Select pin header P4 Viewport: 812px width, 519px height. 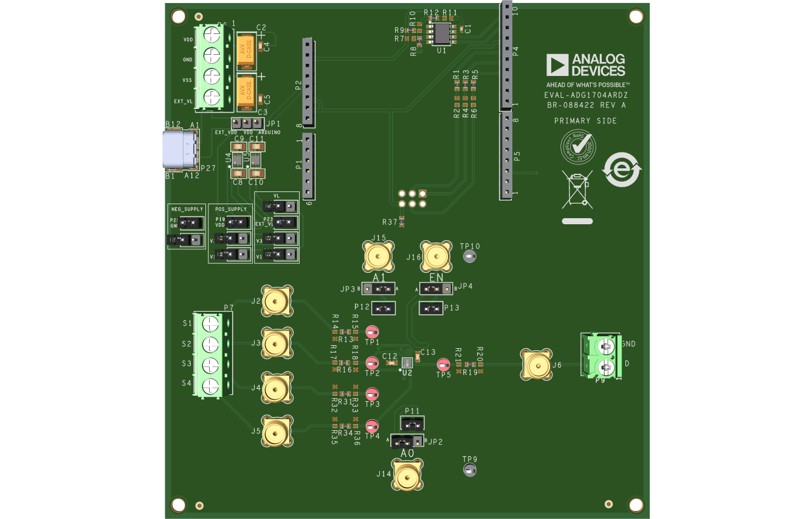[x=507, y=56]
